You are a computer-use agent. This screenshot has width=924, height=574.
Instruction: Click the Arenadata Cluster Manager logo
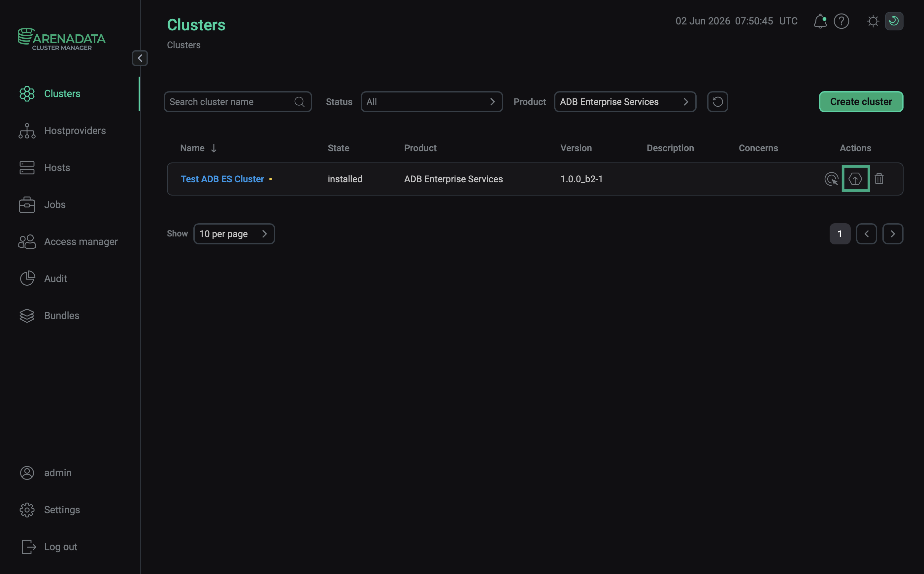coord(61,39)
